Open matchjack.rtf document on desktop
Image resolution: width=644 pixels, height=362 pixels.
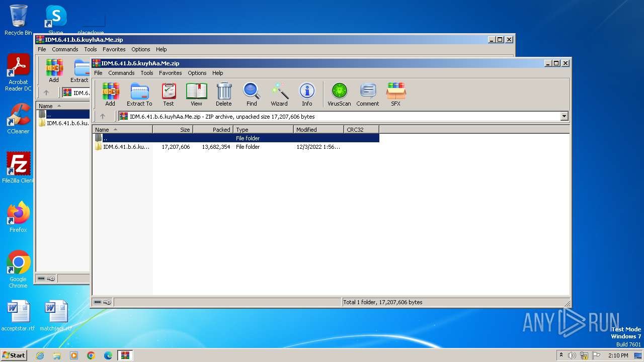[x=55, y=316]
